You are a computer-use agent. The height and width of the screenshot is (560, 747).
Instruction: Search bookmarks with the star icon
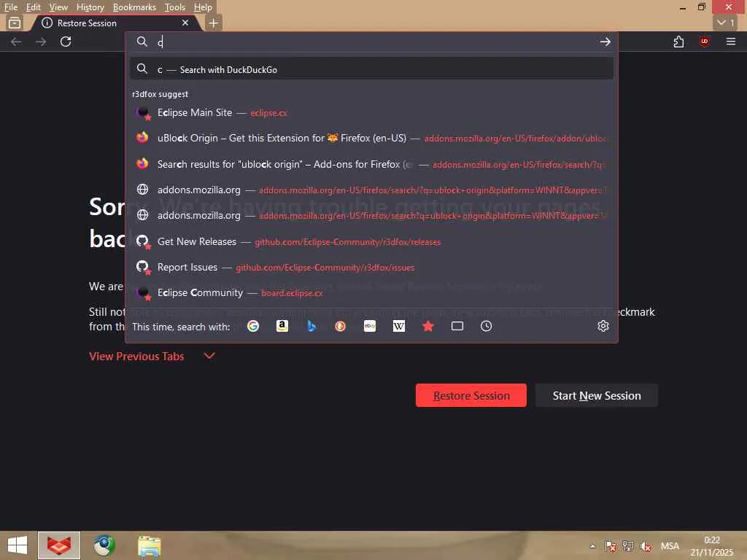point(428,326)
